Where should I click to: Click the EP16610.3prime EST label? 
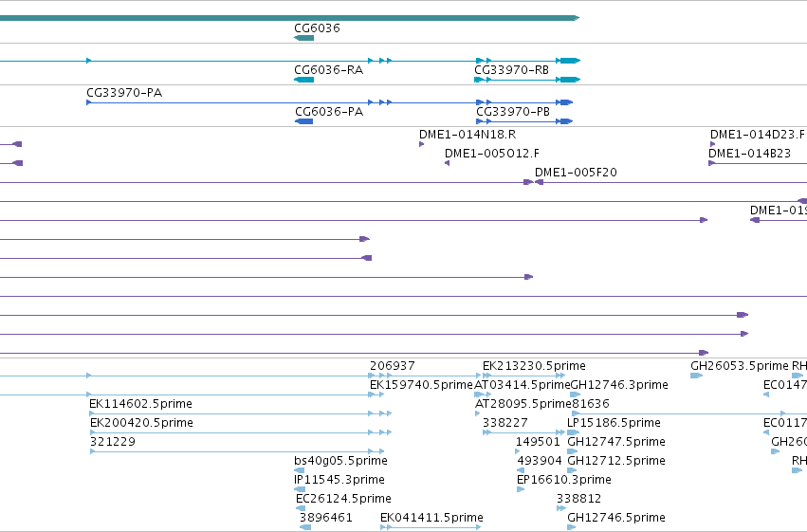coord(564,480)
